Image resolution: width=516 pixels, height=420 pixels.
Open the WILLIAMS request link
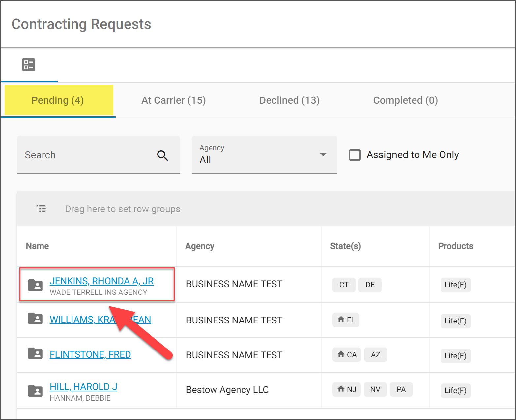(x=100, y=320)
